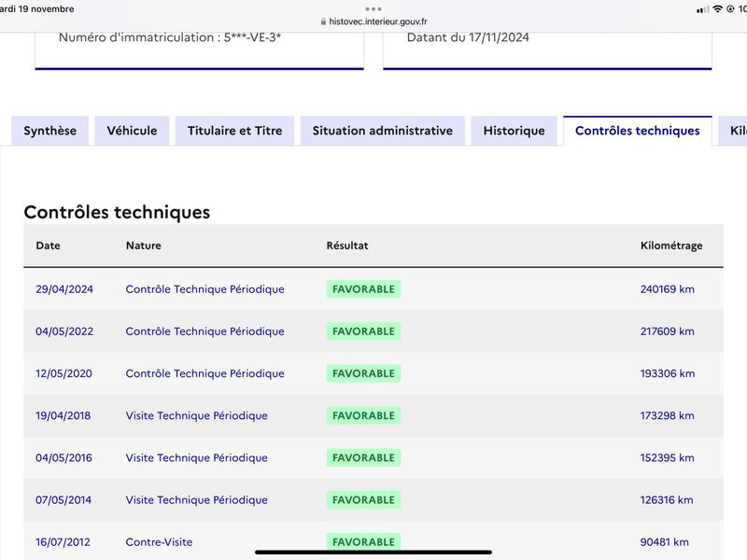Click the Kilométrage column header

click(671, 245)
